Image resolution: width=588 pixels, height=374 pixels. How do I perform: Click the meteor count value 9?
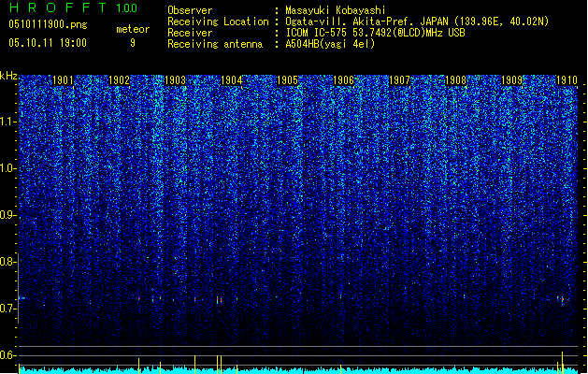click(133, 43)
